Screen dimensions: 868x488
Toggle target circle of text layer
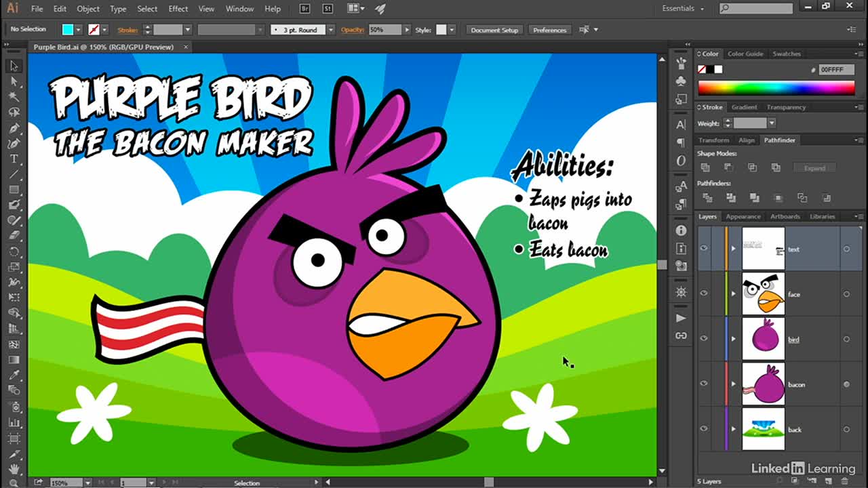tap(846, 249)
